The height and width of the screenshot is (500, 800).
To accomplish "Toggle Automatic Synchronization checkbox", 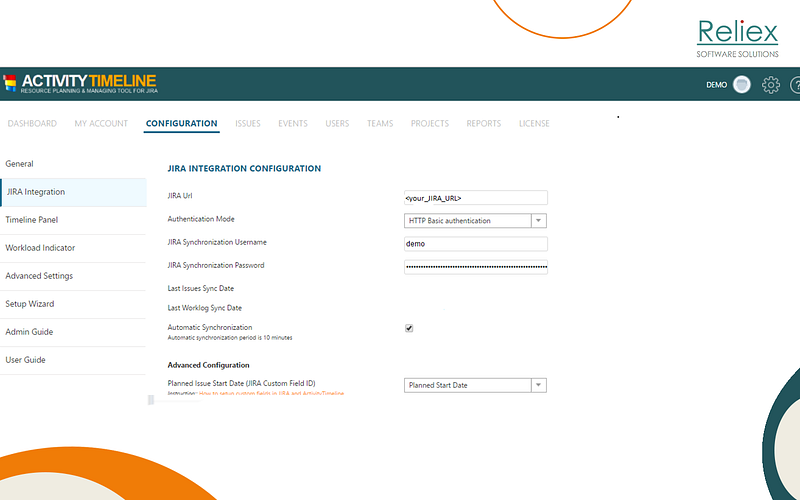I will (x=409, y=328).
